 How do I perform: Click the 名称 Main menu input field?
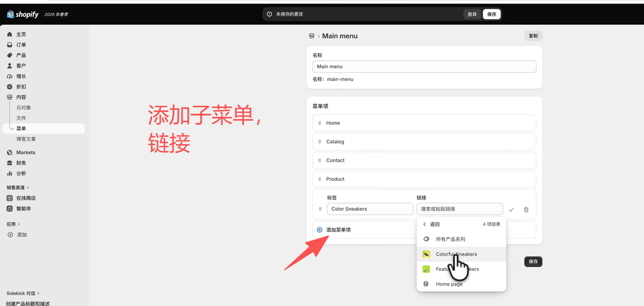coord(424,67)
